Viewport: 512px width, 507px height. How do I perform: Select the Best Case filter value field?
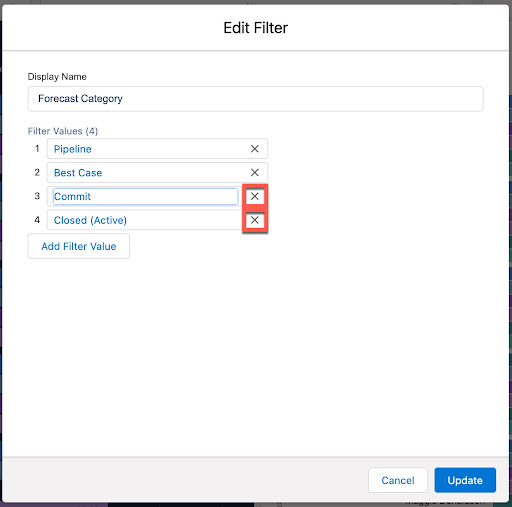[148, 172]
